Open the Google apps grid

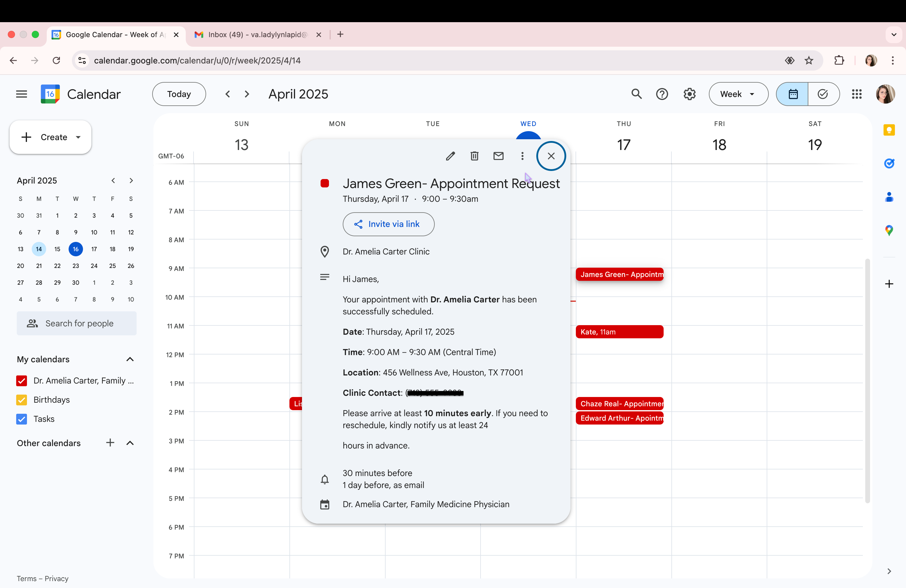click(x=857, y=94)
